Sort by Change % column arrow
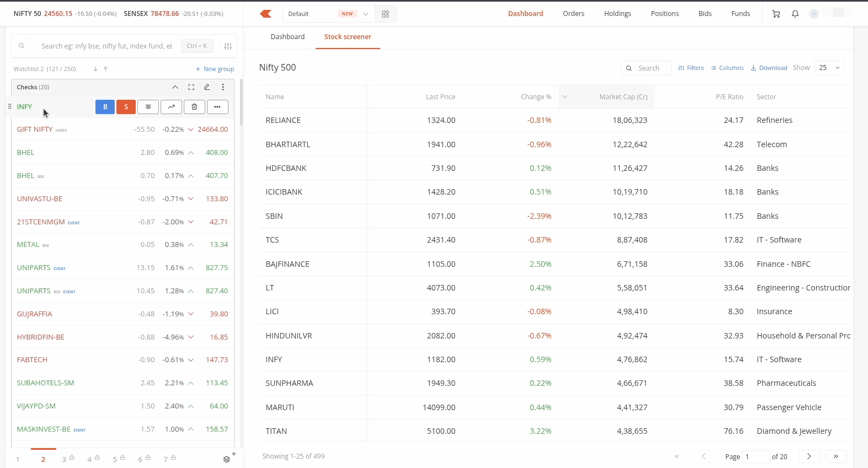Viewport: 868px width, 468px height. click(x=565, y=97)
